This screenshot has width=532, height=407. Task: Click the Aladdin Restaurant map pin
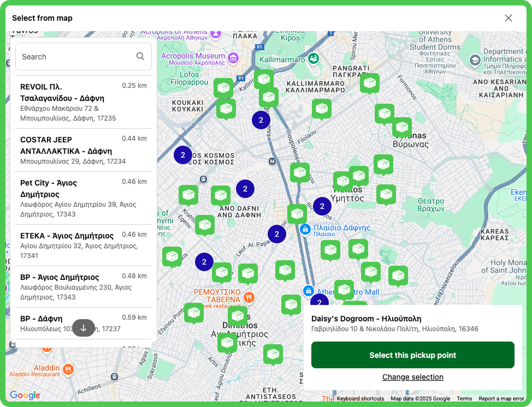[68, 369]
